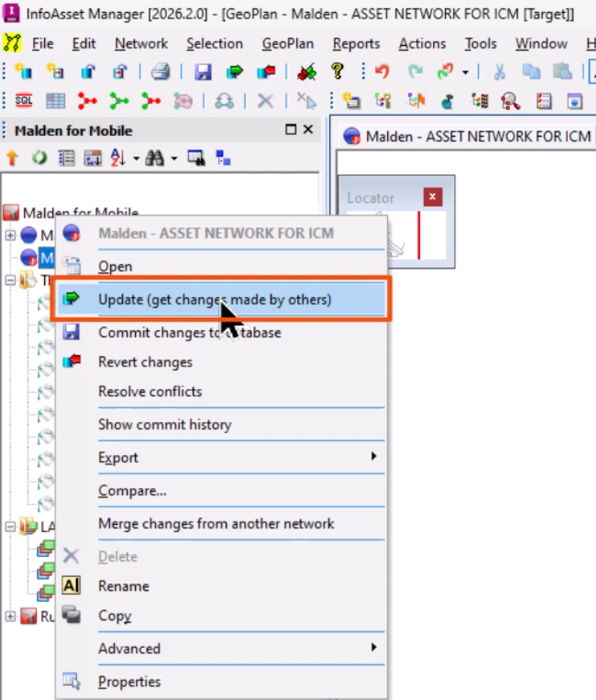Image resolution: width=596 pixels, height=700 pixels.
Task: Open the Tools menu
Action: [480, 43]
